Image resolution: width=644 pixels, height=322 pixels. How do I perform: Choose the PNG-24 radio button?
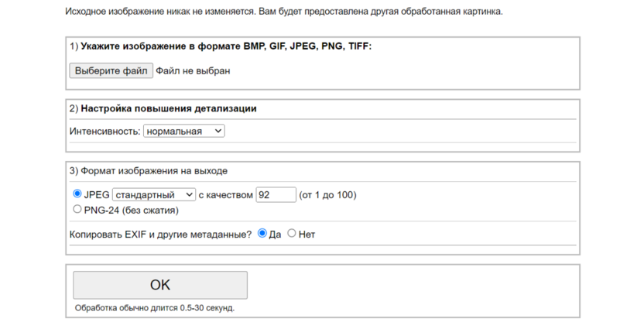tap(77, 209)
